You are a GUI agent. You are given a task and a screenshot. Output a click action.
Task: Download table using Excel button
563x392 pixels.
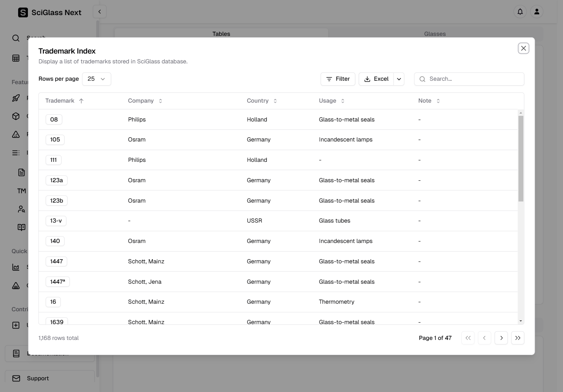[x=376, y=79]
